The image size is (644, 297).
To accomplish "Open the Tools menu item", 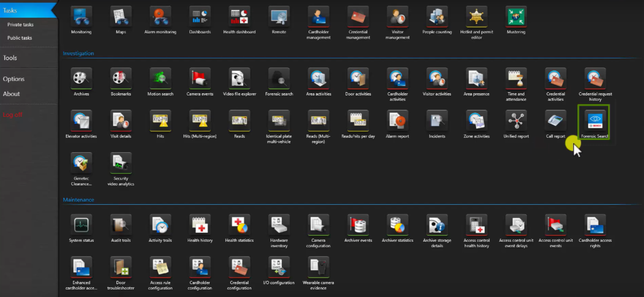I will coord(10,58).
